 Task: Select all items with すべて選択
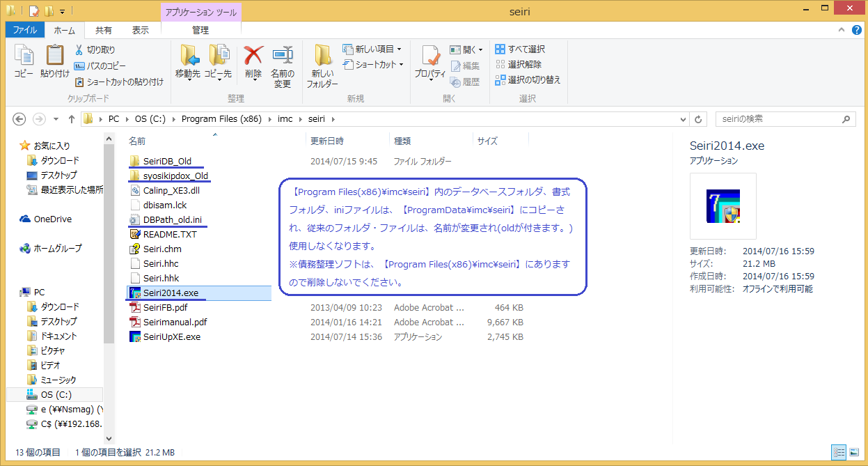(521, 49)
